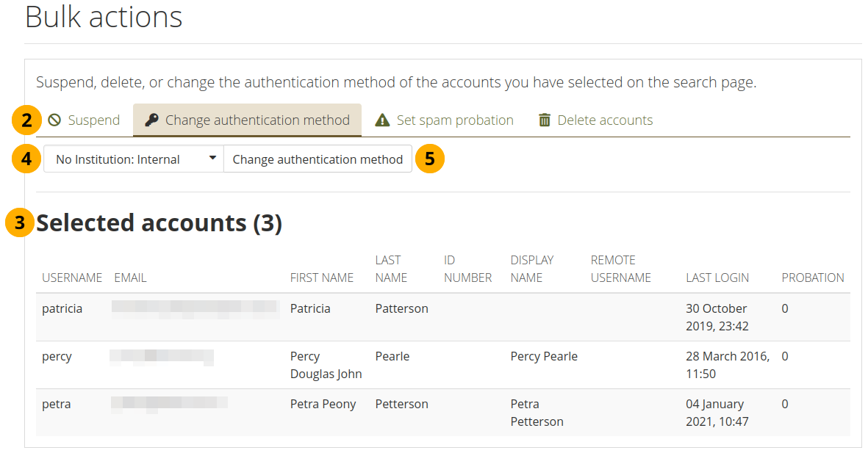Click the Selected accounts (3) heading
The width and height of the screenshot is (868, 453).
159,223
